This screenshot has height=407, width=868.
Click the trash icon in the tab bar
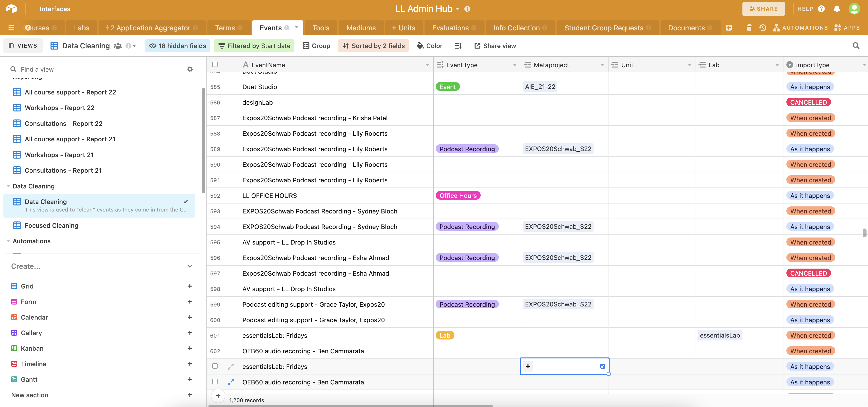click(749, 28)
